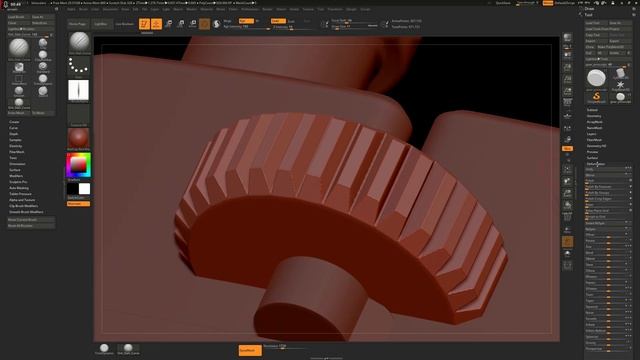Toggle the Rgb channel button
This screenshot has width=640, height=360.
click(x=246, y=21)
